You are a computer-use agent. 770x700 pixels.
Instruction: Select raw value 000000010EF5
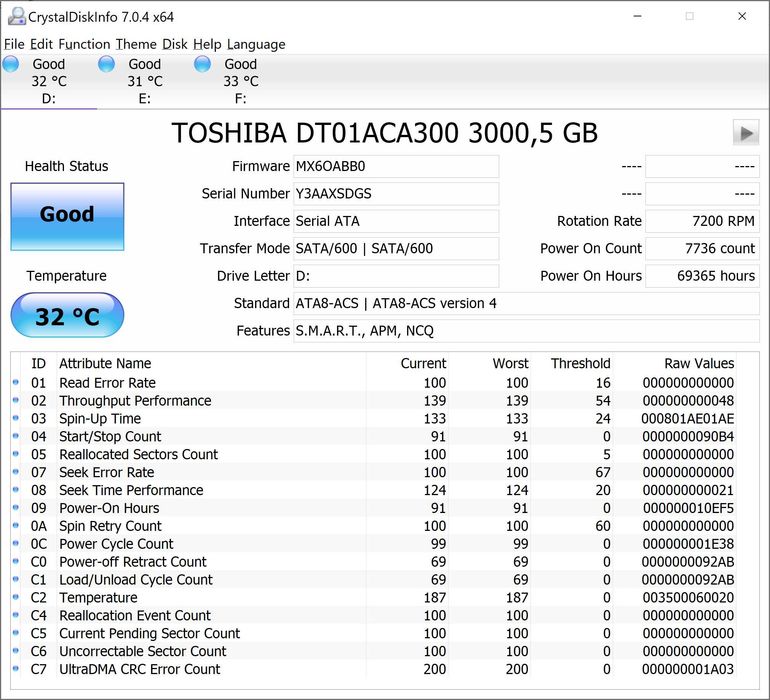click(688, 508)
